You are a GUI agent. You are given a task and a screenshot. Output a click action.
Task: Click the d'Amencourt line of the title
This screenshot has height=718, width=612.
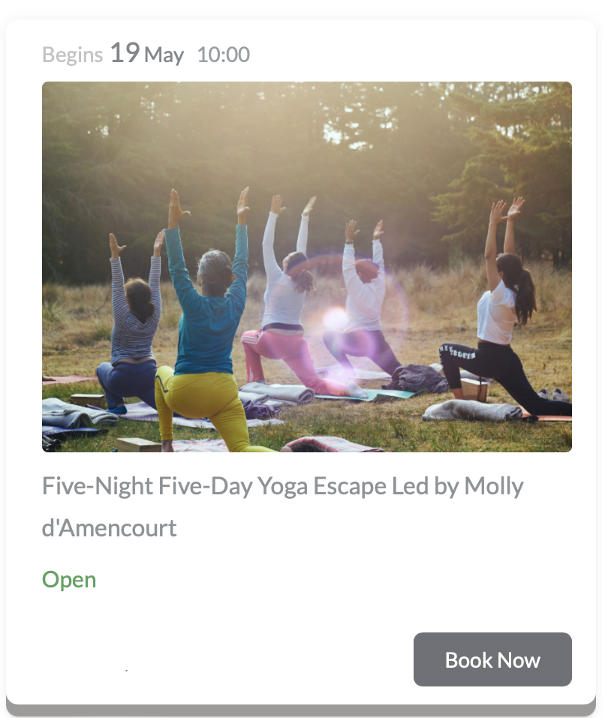109,528
